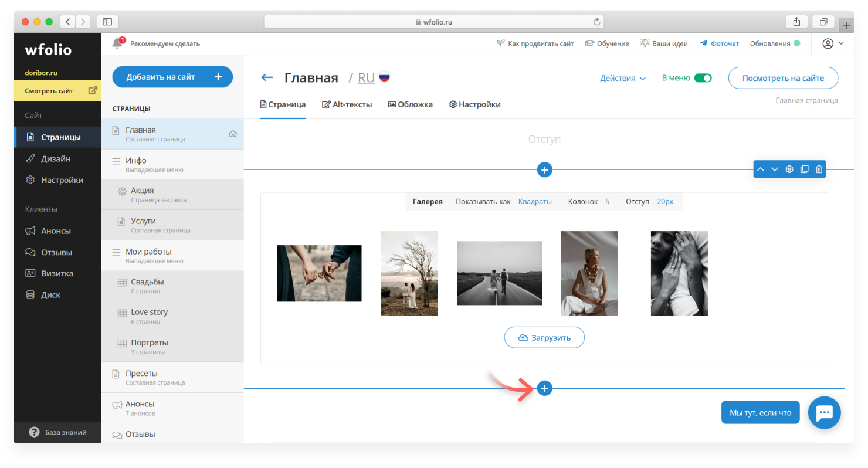Click the notification bell icon
This screenshot has height=468, width=868.
click(x=118, y=43)
